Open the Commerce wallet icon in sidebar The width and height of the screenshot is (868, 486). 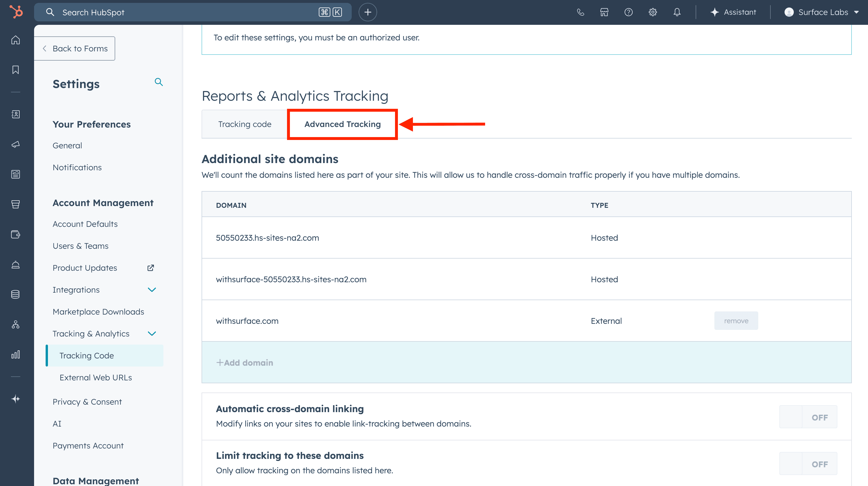click(x=16, y=234)
